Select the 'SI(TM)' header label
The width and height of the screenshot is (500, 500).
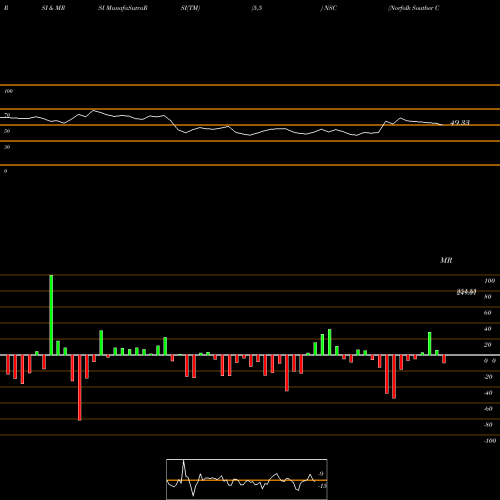coord(190,8)
